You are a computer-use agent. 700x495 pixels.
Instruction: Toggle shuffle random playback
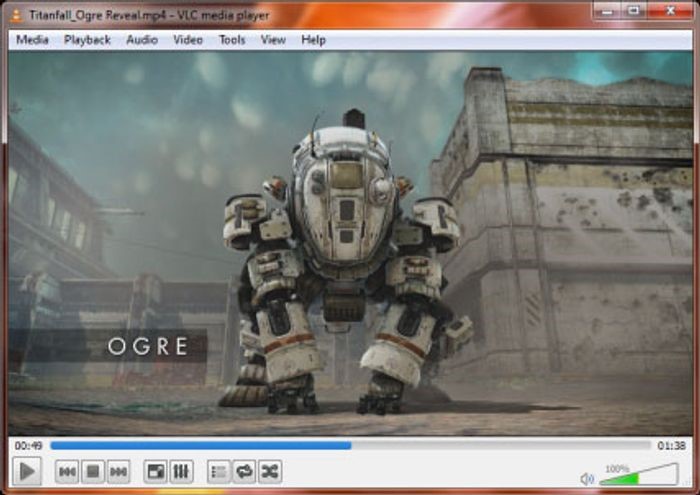(269, 471)
